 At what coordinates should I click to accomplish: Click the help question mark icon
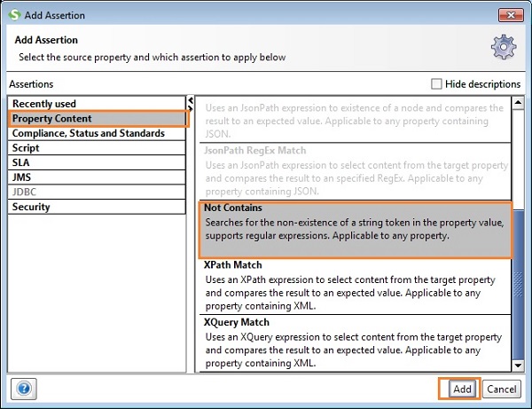tap(25, 389)
